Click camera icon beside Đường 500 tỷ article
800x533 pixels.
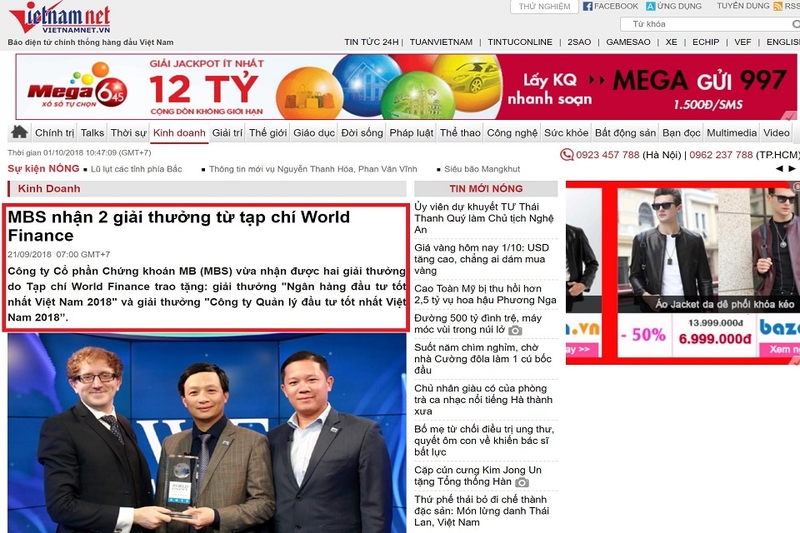[515, 331]
